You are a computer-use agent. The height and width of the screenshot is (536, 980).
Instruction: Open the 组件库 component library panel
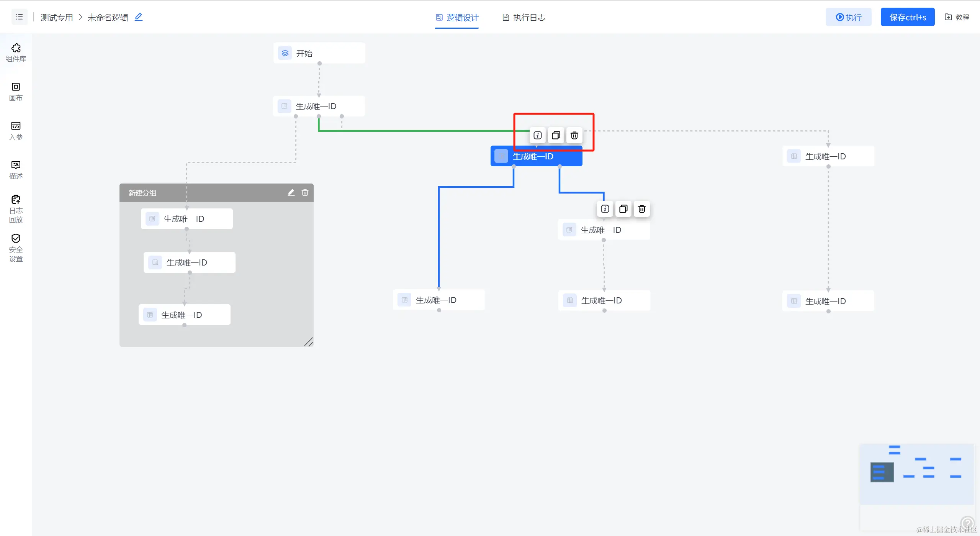tap(16, 52)
